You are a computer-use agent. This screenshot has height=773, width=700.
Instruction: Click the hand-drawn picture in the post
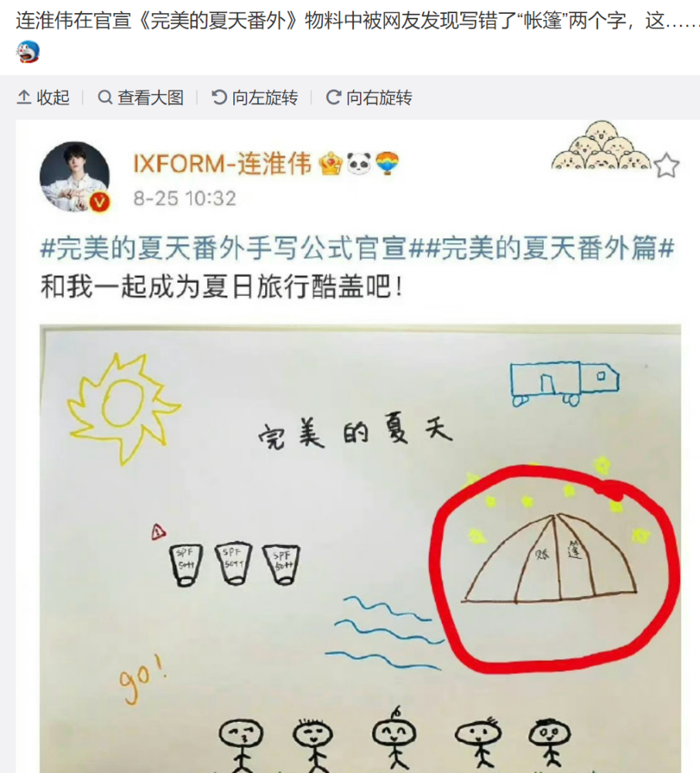pos(360,548)
